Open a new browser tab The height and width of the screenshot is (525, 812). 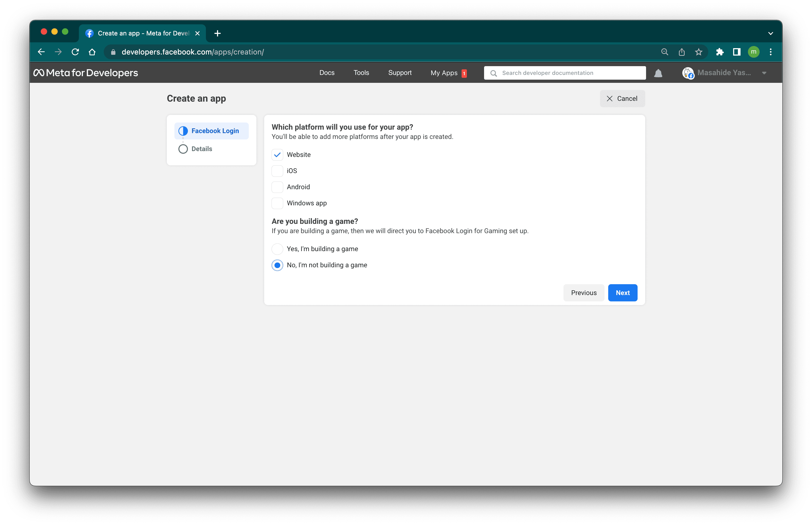pyautogui.click(x=218, y=33)
